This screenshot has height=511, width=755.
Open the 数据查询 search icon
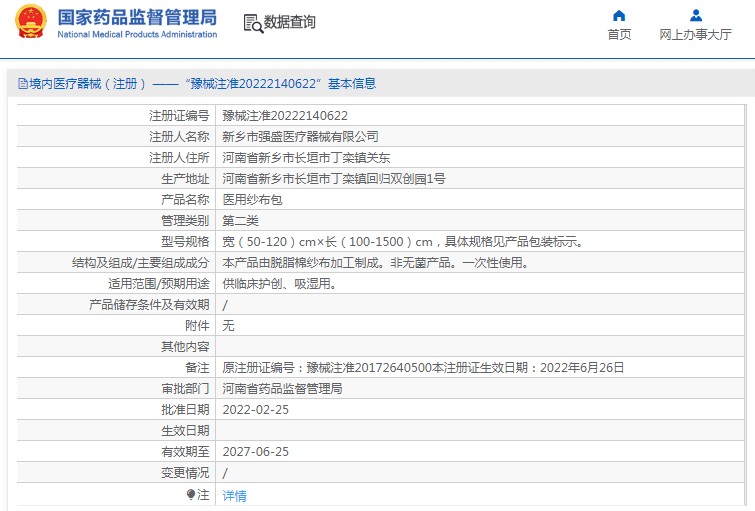click(253, 23)
